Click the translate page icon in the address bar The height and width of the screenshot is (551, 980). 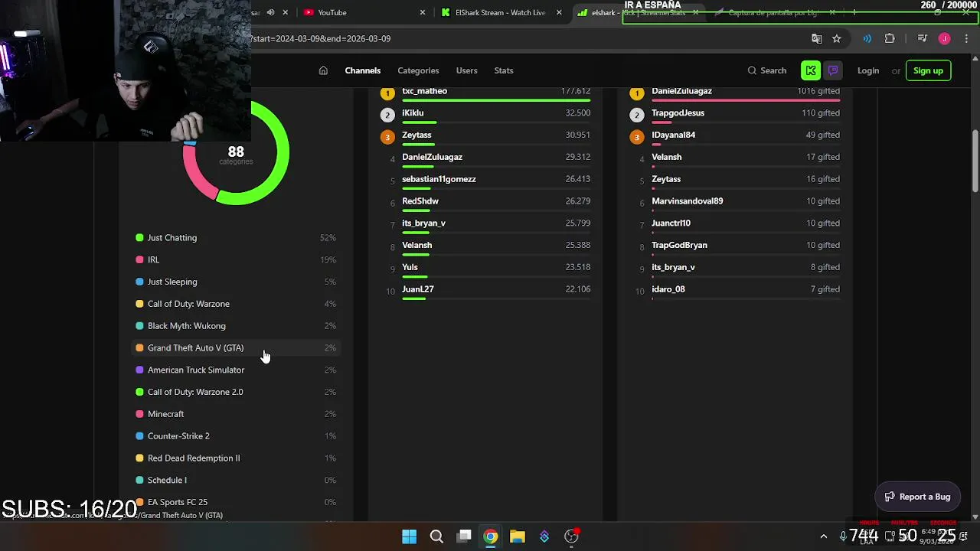click(x=817, y=38)
